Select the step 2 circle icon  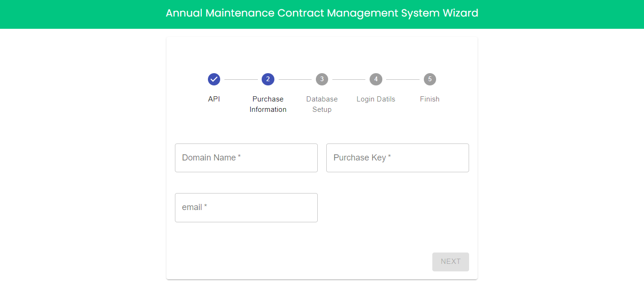(268, 79)
